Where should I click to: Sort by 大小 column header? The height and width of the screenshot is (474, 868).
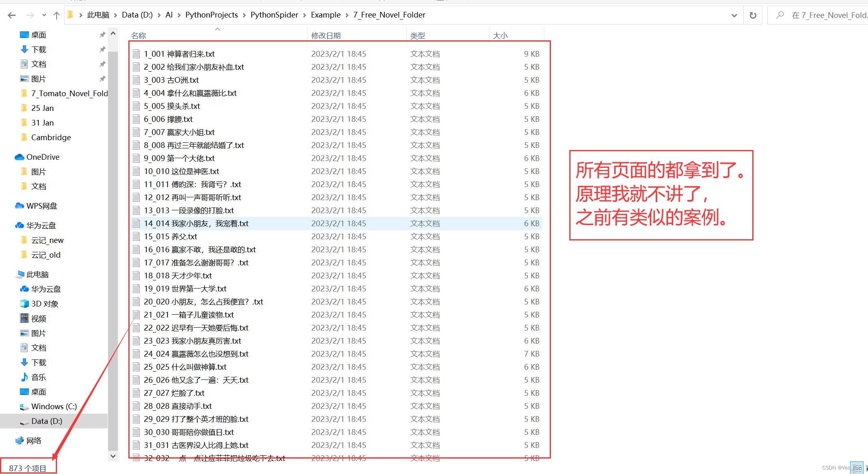click(500, 35)
